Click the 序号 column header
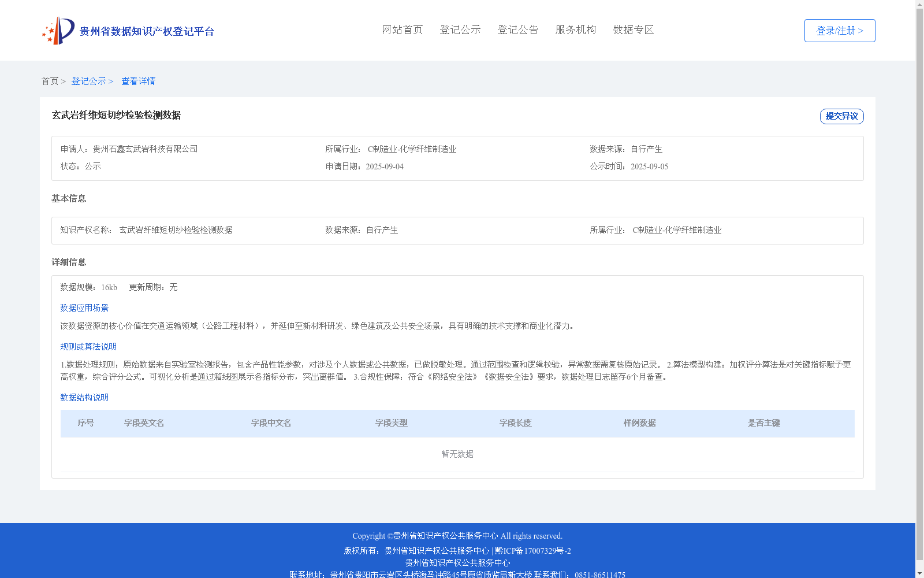Image resolution: width=924 pixels, height=578 pixels. point(85,423)
